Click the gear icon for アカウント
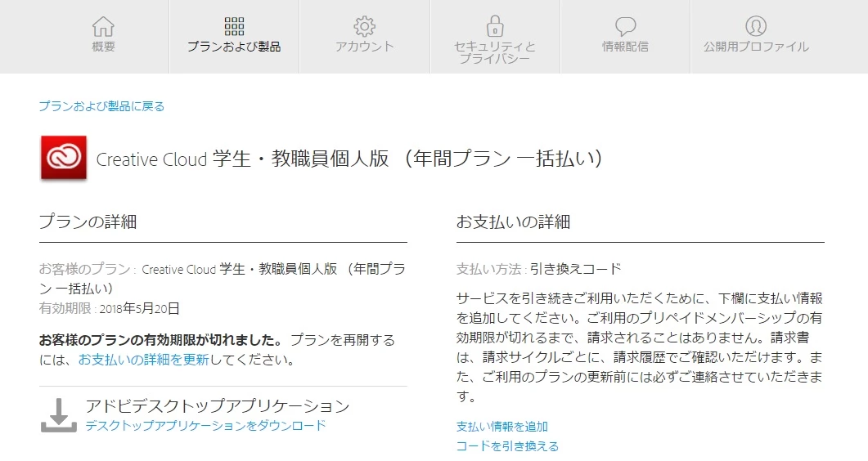Screen dimensions: 868x461 [x=364, y=26]
